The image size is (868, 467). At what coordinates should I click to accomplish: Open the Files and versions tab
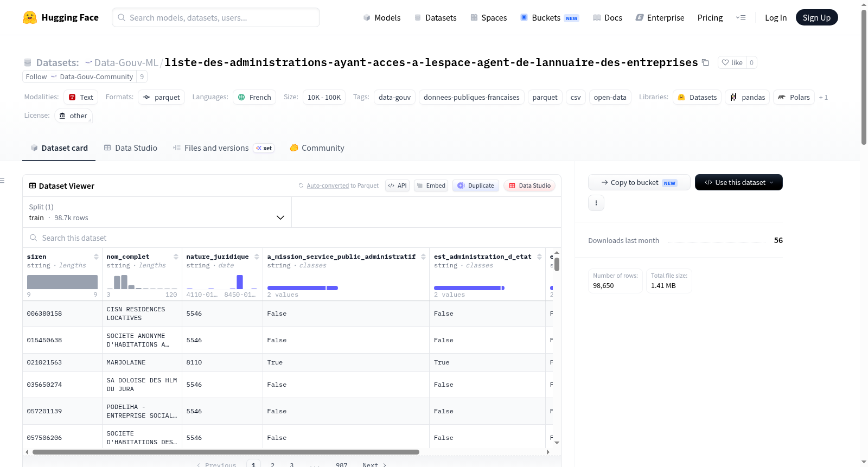click(x=224, y=148)
